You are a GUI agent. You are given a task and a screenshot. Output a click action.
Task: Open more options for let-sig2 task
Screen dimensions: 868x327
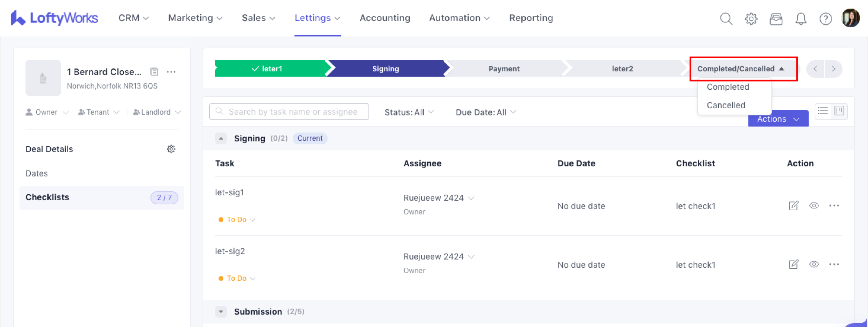834,264
